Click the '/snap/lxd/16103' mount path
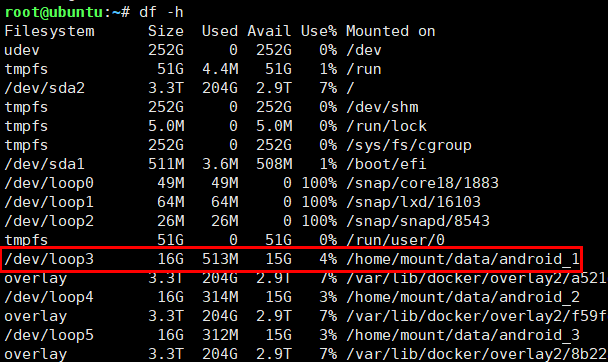Viewport: 608px width, 362px height. pos(413,202)
